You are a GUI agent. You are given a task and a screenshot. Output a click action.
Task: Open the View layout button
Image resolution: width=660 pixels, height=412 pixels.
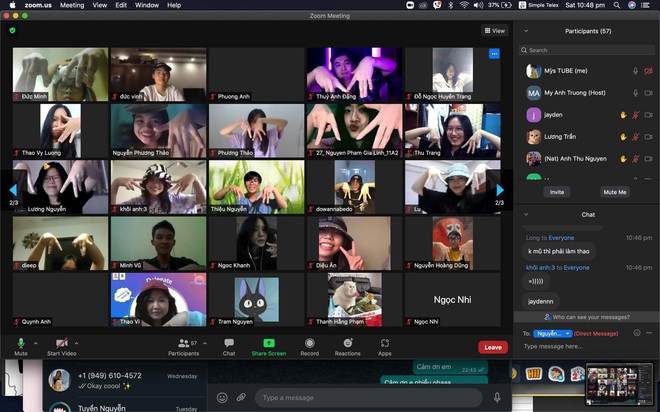[495, 31]
